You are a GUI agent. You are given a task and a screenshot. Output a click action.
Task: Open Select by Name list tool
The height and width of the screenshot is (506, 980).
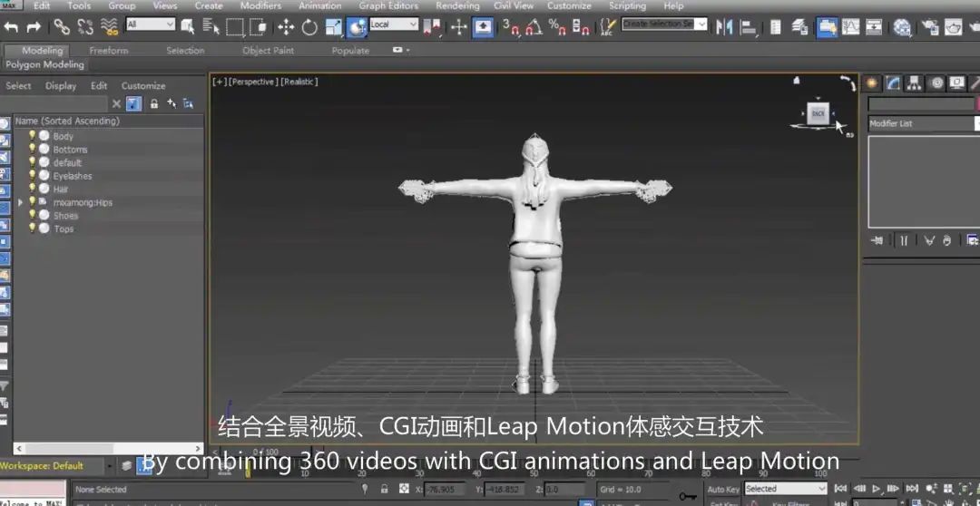point(210,27)
